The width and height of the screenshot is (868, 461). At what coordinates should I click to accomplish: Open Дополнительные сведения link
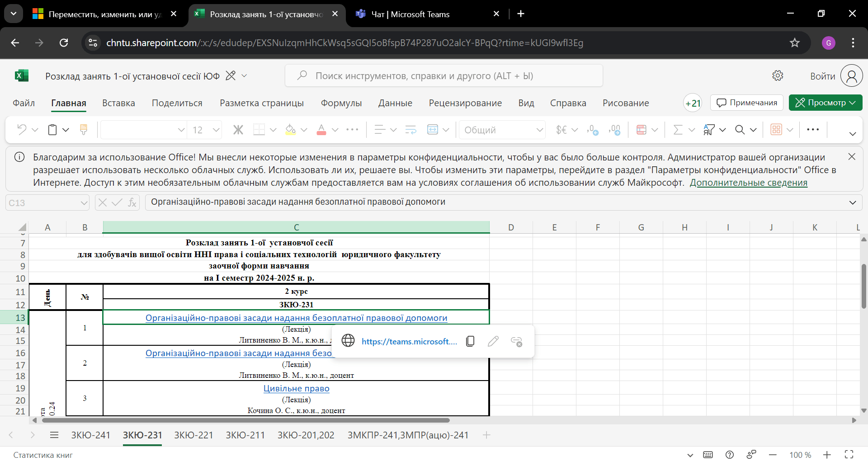[748, 183]
